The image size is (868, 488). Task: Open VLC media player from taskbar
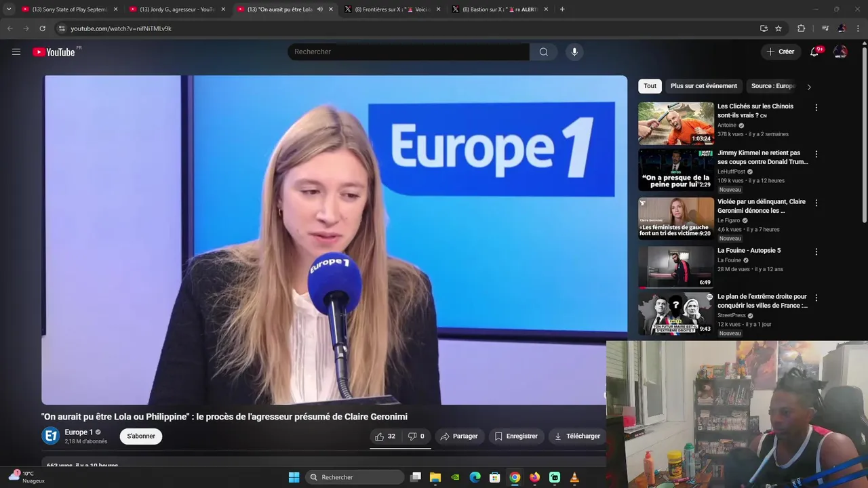point(574,477)
